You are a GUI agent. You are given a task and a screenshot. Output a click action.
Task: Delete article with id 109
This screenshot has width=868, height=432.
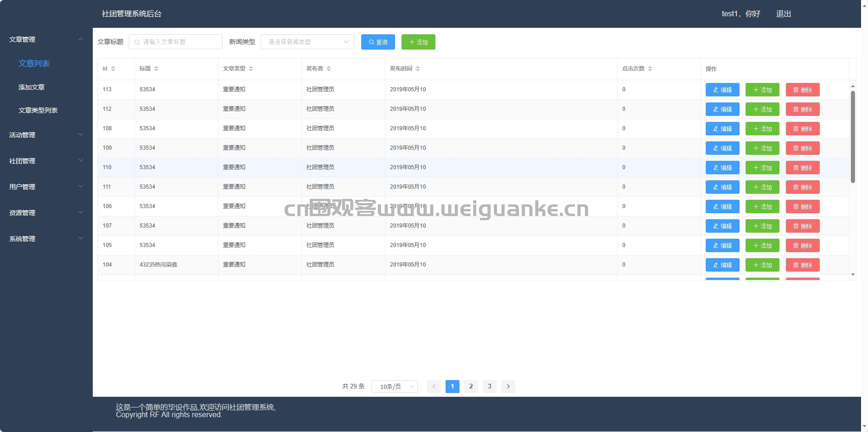click(x=803, y=148)
